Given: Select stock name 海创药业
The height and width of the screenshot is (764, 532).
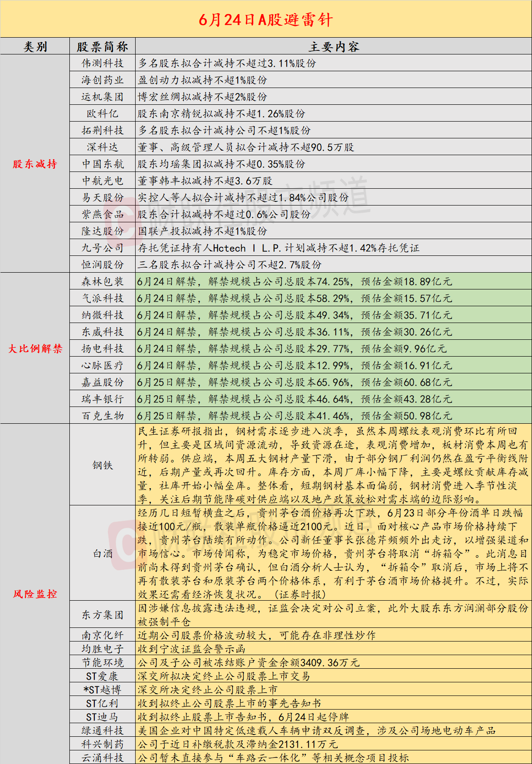Looking at the screenshot, I should (x=102, y=80).
